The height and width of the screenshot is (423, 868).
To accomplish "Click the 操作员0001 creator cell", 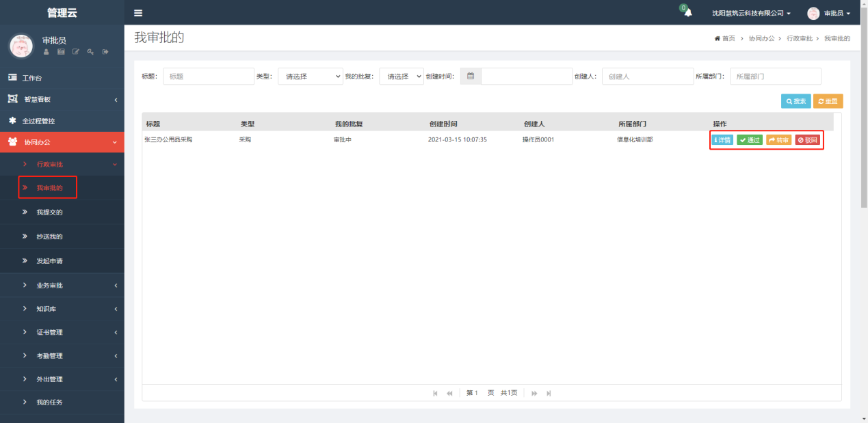I will pyautogui.click(x=538, y=139).
